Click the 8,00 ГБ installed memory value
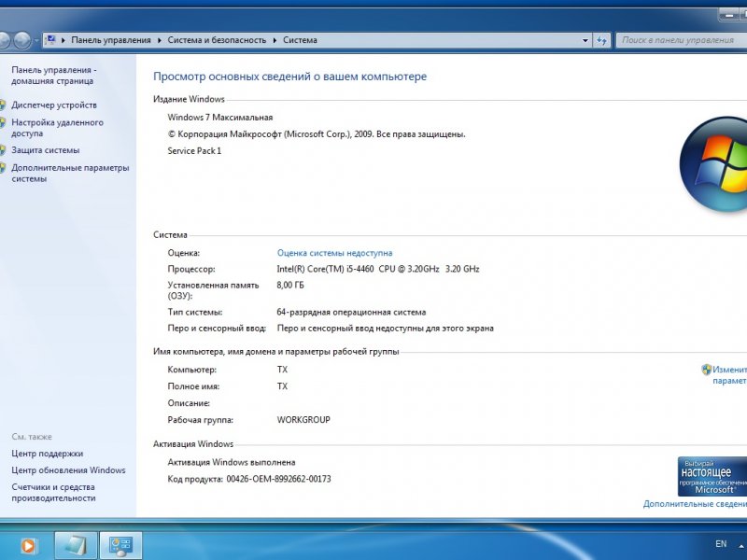Viewport: 747px width, 560px height. point(290,286)
